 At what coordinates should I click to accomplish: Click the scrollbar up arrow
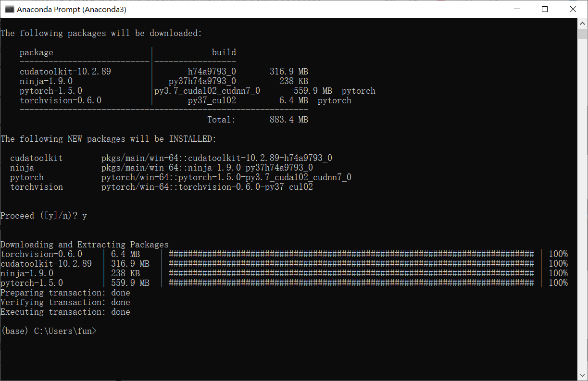tap(582, 23)
